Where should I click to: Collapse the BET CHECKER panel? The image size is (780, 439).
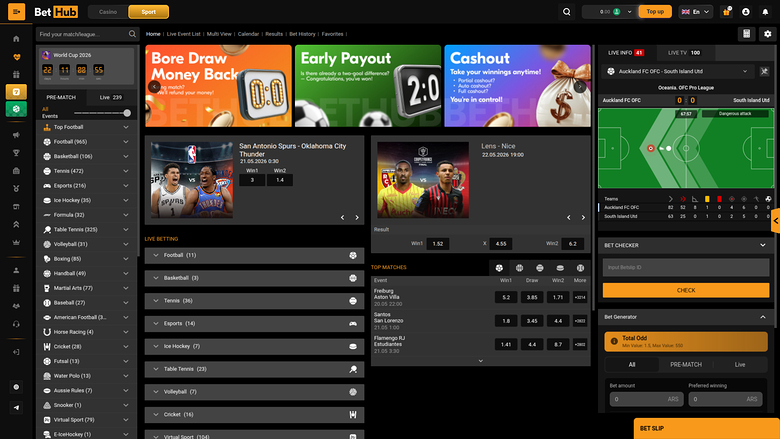tap(763, 245)
